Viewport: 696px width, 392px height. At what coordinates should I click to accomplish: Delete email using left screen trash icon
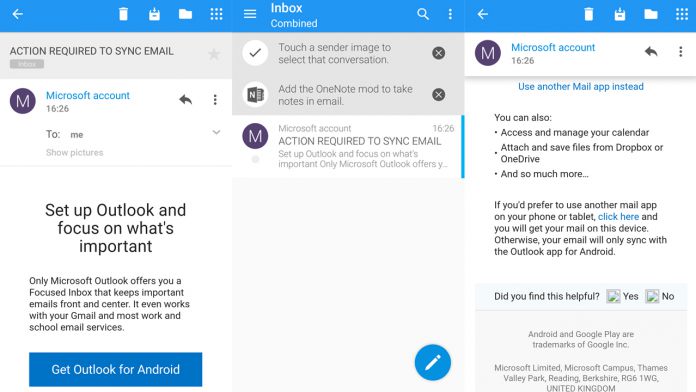point(123,14)
